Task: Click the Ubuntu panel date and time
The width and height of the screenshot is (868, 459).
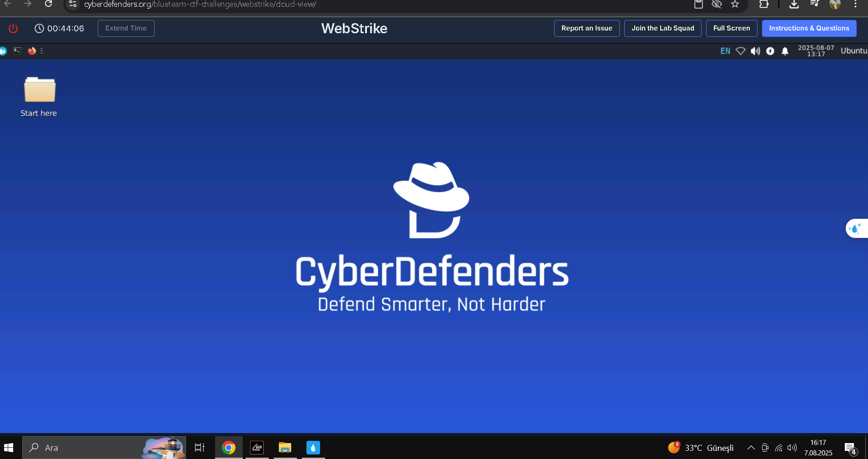Action: pos(816,51)
